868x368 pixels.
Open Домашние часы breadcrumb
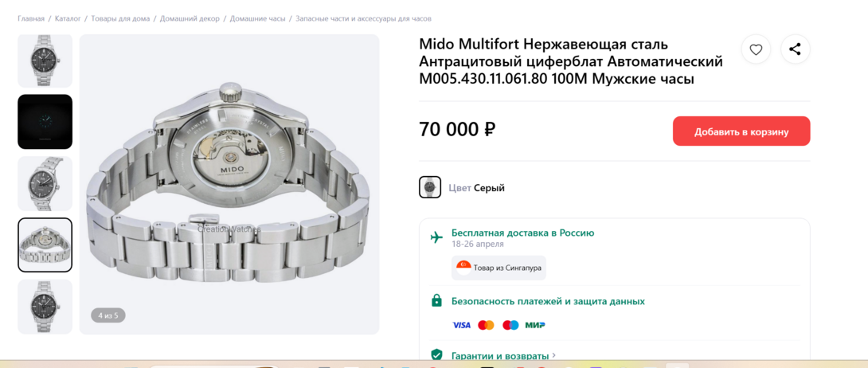tap(258, 19)
